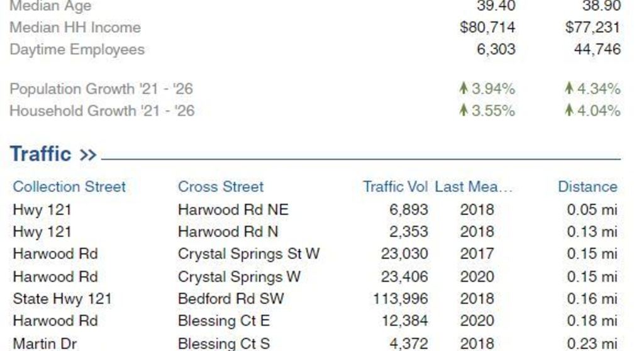The image size is (644, 351).
Task: Select the Martin Dr collection street row
Action: [x=315, y=343]
